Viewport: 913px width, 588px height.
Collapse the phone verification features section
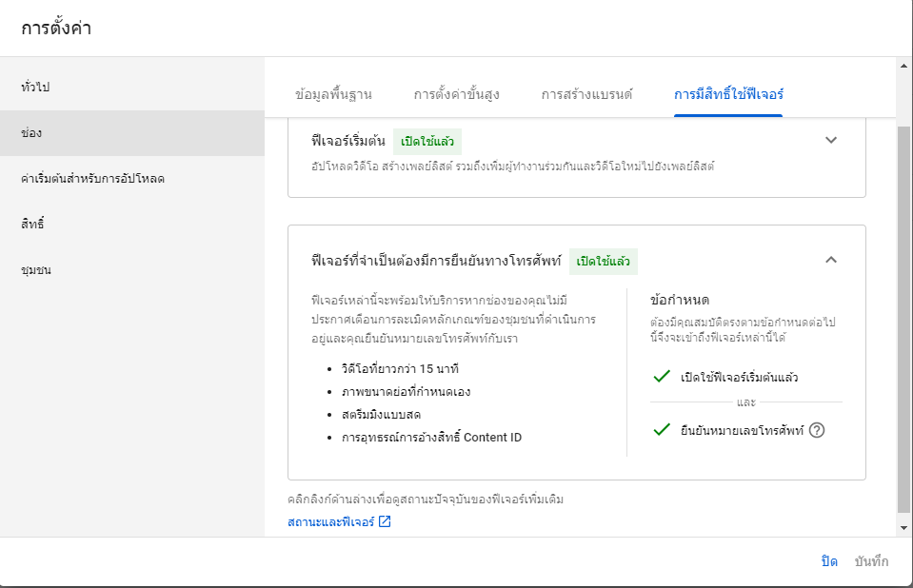click(831, 260)
